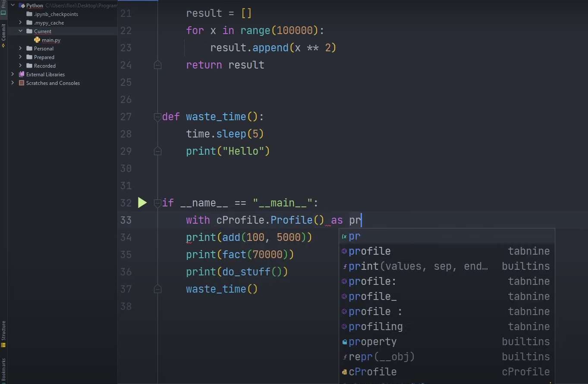This screenshot has height=384, width=588.
Task: Collapse the waste_time function fold marker
Action: click(x=157, y=117)
